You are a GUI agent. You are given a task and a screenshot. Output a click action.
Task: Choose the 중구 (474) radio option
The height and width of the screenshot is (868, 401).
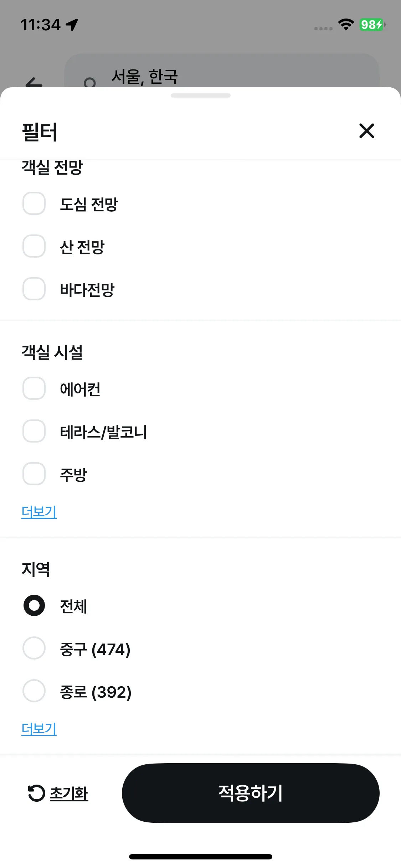click(x=34, y=649)
